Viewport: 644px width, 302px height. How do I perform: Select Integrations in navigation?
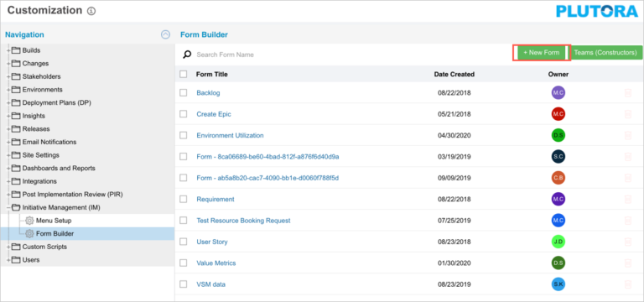tap(39, 181)
